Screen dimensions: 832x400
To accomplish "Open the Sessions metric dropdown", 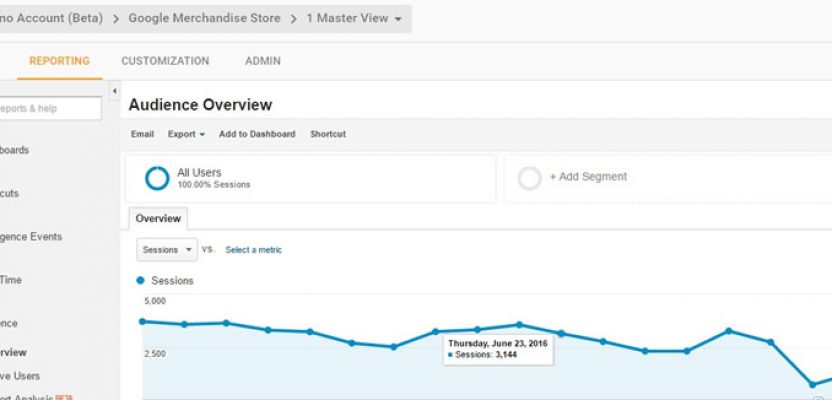I will click(x=167, y=249).
